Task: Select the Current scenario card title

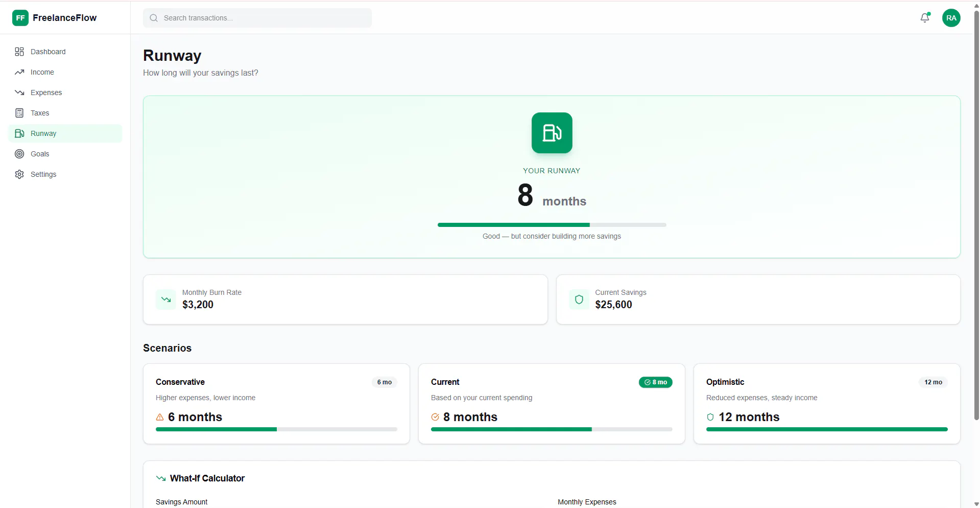Action: point(445,382)
